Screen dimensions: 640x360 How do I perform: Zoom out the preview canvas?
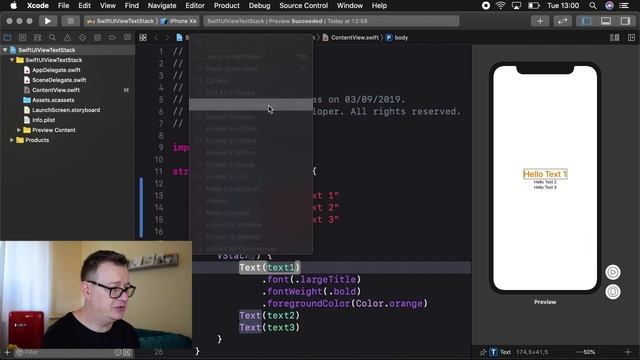point(578,352)
